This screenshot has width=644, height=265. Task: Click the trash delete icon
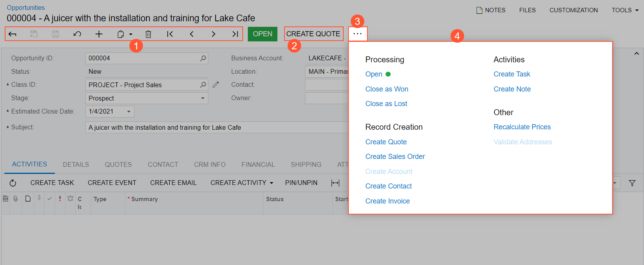[x=148, y=34]
